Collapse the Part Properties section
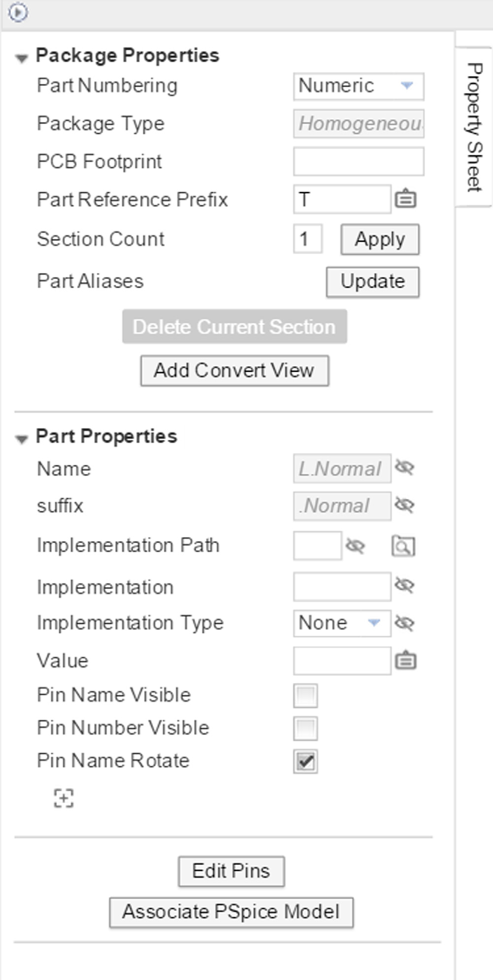 [x=22, y=439]
